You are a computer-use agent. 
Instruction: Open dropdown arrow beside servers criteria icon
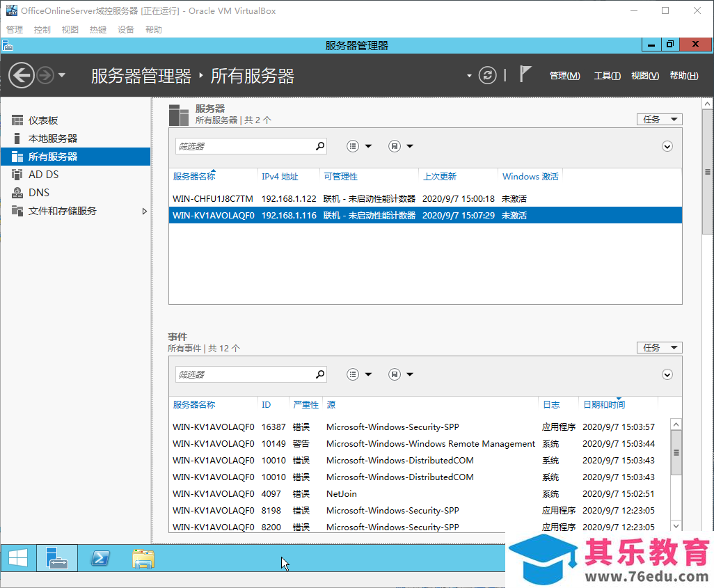coord(368,146)
